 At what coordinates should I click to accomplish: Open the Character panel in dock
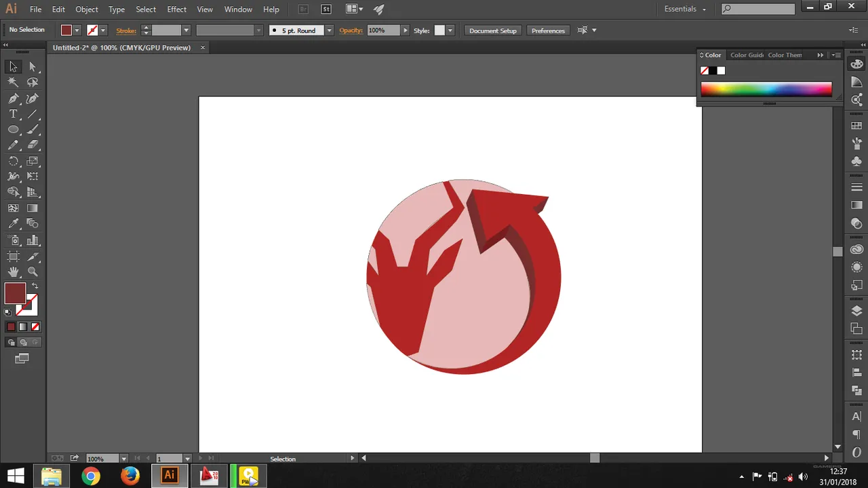click(x=856, y=417)
